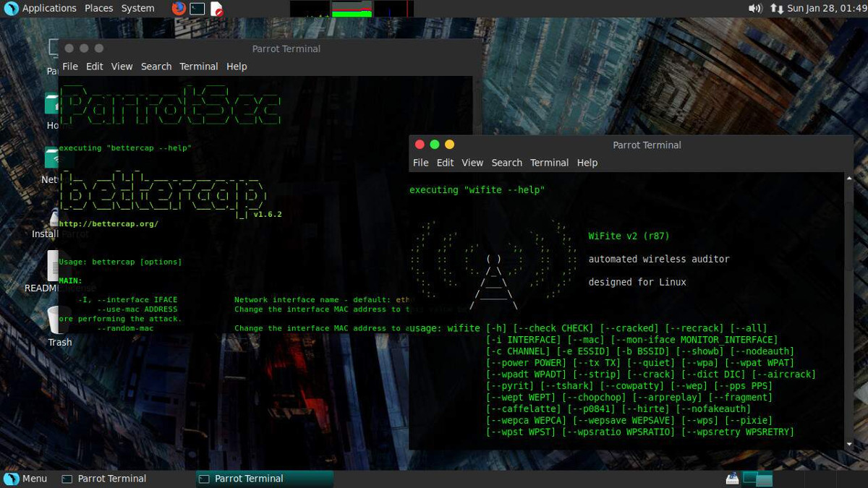Viewport: 868px width, 488px height.
Task: Click the green button on wifite terminal
Action: (x=435, y=145)
